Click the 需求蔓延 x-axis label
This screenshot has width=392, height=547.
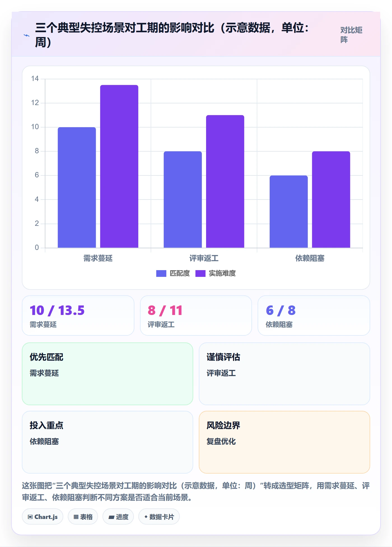coord(98,258)
